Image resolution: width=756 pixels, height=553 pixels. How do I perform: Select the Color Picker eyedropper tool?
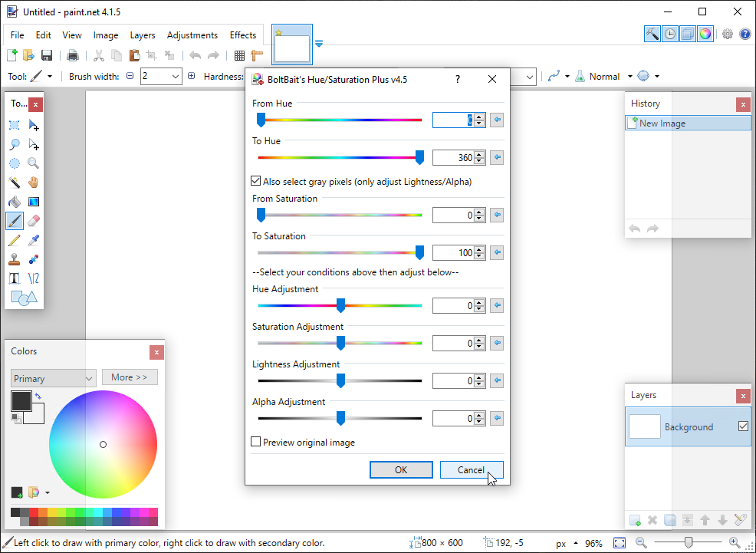[x=34, y=240]
